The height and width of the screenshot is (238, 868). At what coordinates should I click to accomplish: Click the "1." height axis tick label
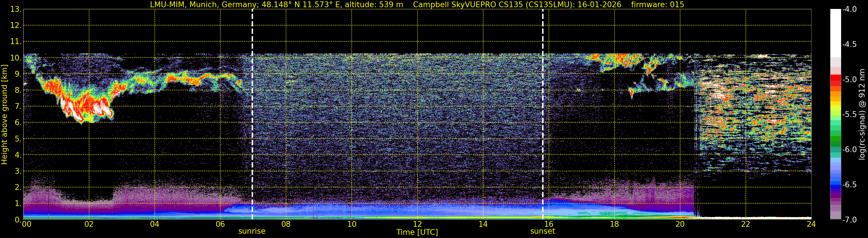pyautogui.click(x=18, y=204)
